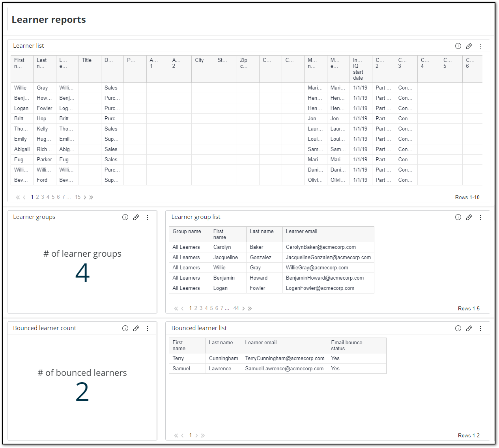Screen dimensions: 499x448
Task: Open page 44 of the Learner group list
Action: point(236,308)
